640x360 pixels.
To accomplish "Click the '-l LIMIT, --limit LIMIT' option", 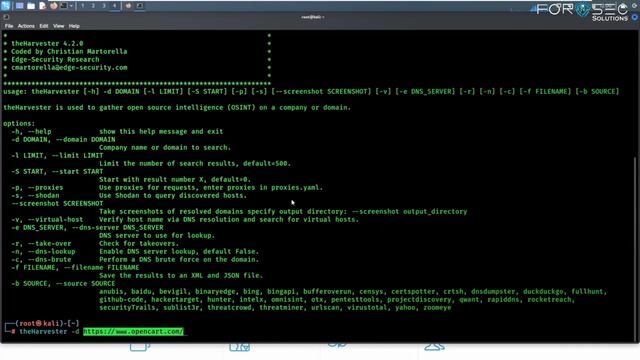I will 57,156.
